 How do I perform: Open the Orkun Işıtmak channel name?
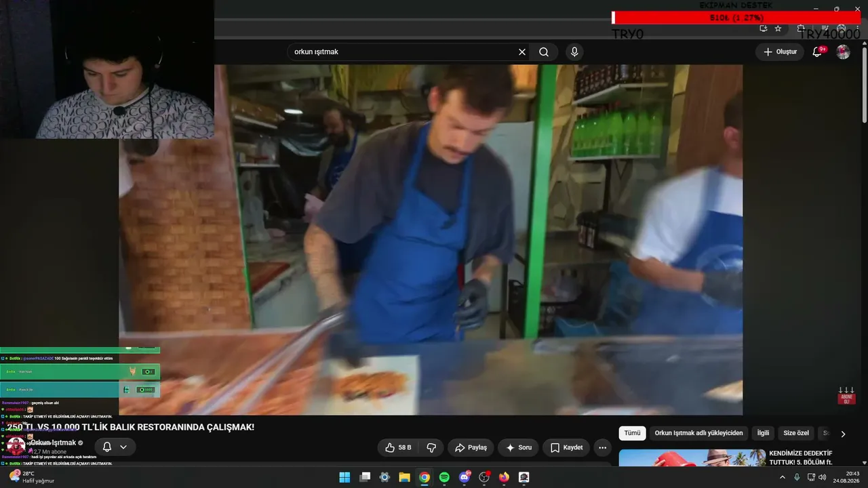click(54, 443)
